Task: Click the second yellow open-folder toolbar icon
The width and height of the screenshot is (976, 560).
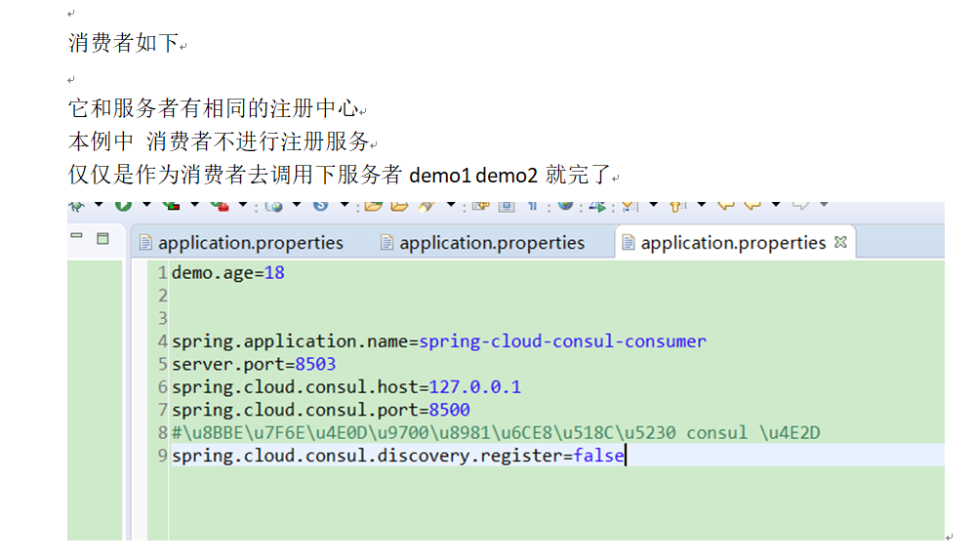Action: 399,206
